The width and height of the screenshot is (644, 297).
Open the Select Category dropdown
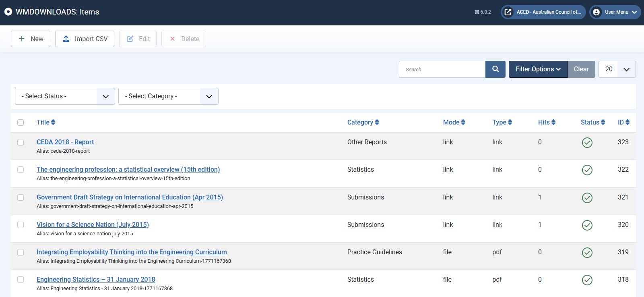point(168,96)
